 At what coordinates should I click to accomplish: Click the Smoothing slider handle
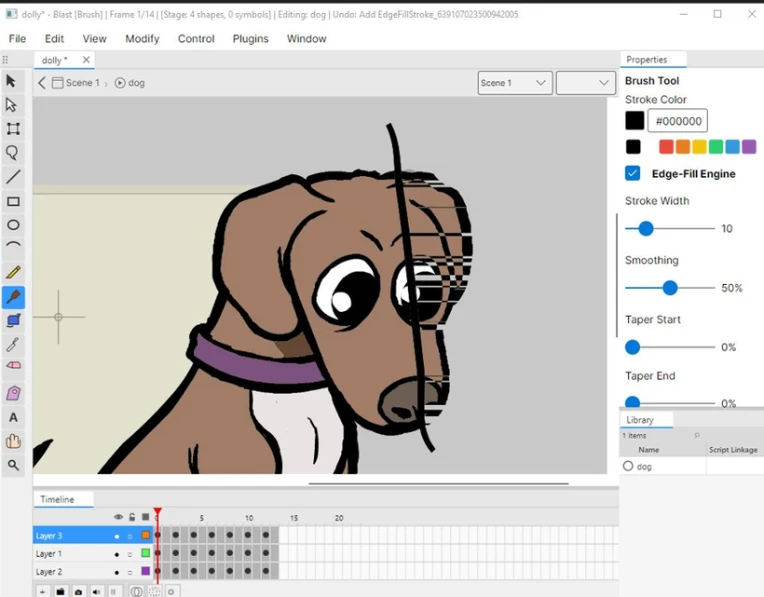(670, 288)
